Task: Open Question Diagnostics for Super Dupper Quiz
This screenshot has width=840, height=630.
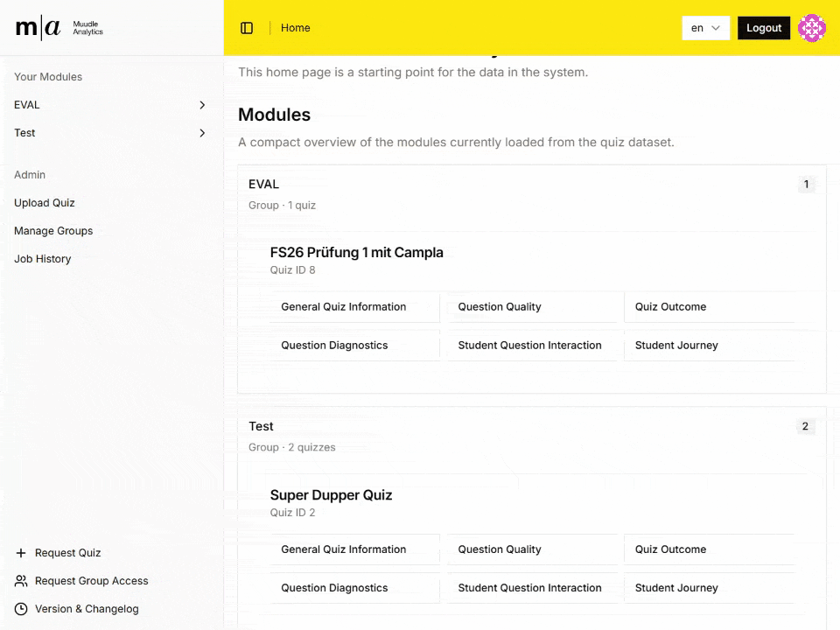Action: (354, 588)
